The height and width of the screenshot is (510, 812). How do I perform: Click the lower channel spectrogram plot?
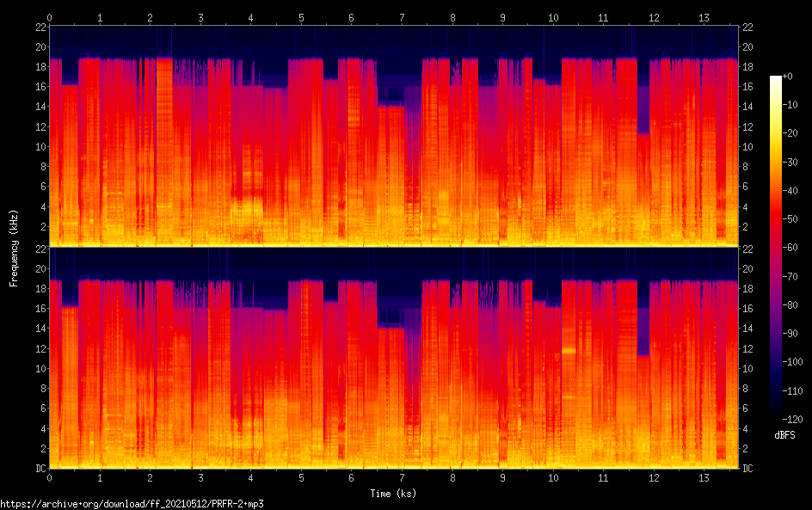(394, 359)
